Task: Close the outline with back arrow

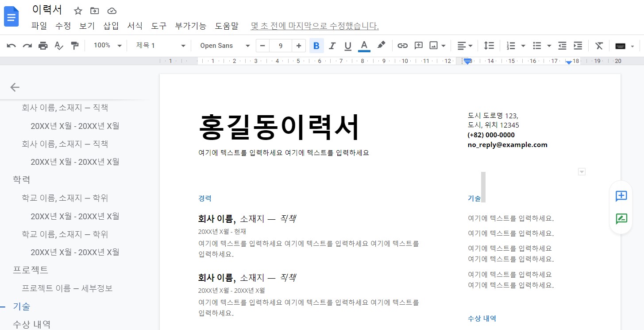Action: pyautogui.click(x=15, y=87)
